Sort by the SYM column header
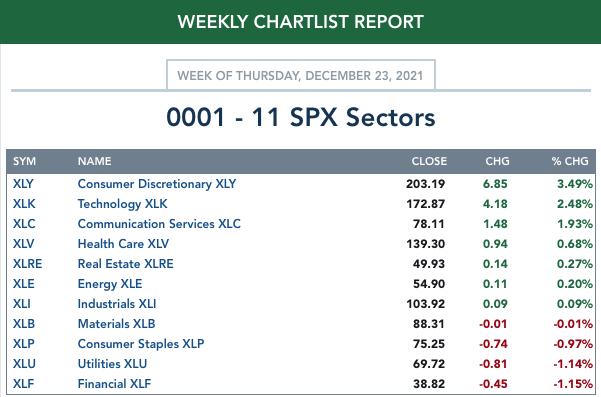 (25, 161)
